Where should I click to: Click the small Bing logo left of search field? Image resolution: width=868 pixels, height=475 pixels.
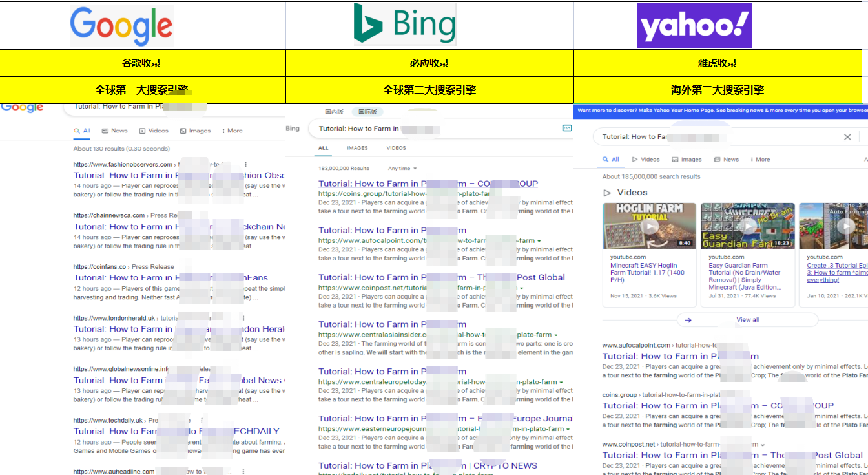pos(293,129)
